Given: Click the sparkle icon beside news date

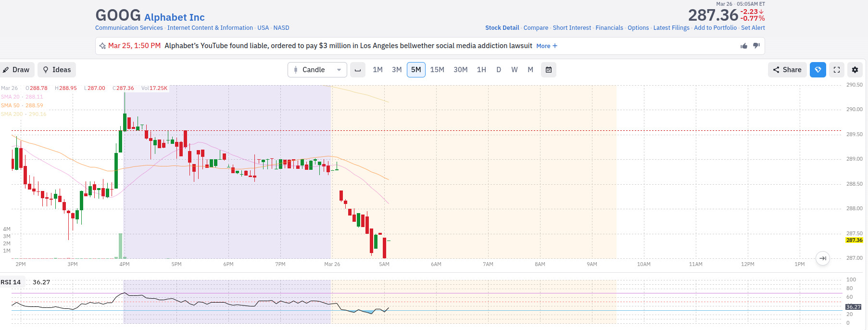Looking at the screenshot, I should [x=102, y=46].
